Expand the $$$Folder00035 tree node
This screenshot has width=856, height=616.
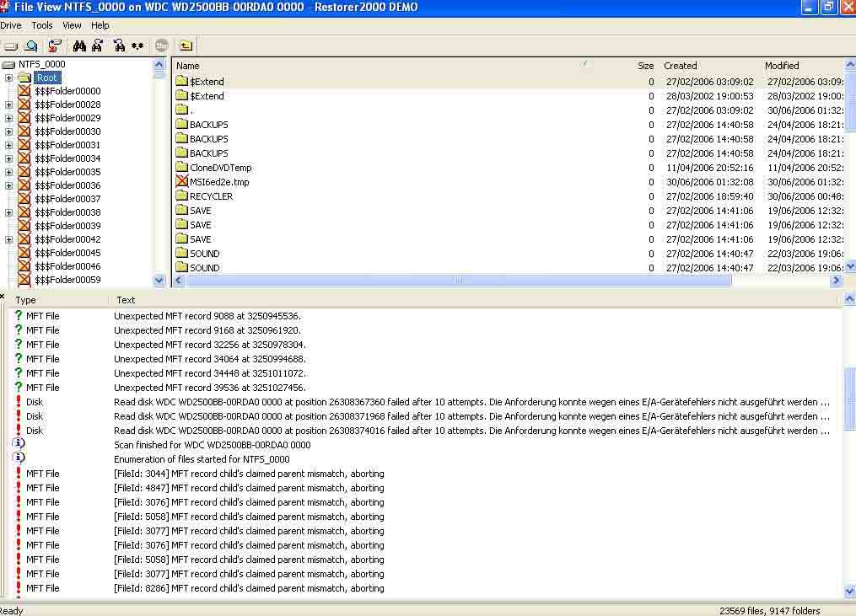click(x=8, y=172)
